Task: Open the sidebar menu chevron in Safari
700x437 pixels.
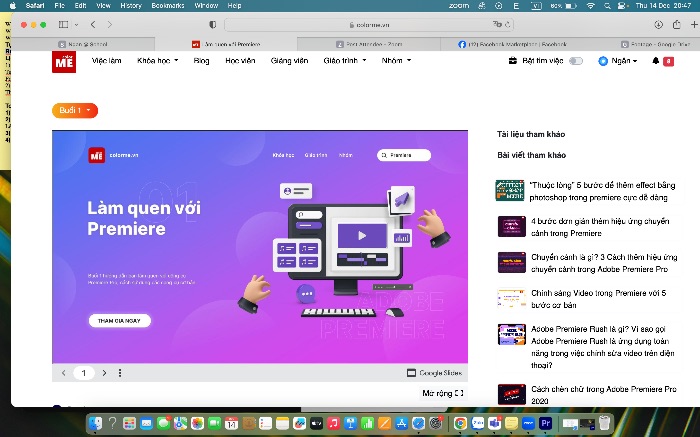Action: point(76,25)
